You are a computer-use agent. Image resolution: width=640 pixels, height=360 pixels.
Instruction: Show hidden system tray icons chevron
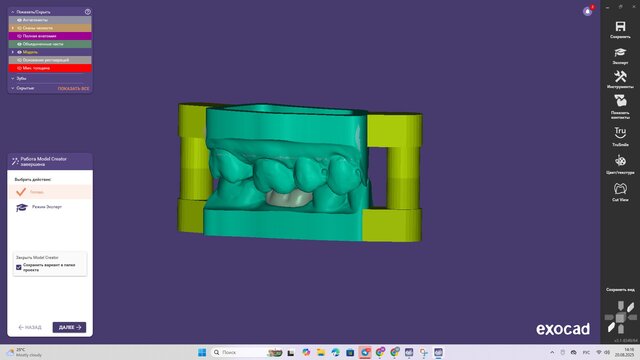click(x=552, y=352)
